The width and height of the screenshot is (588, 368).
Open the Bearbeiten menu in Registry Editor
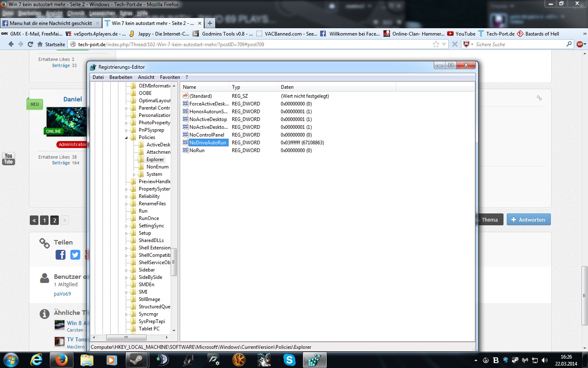tap(120, 77)
